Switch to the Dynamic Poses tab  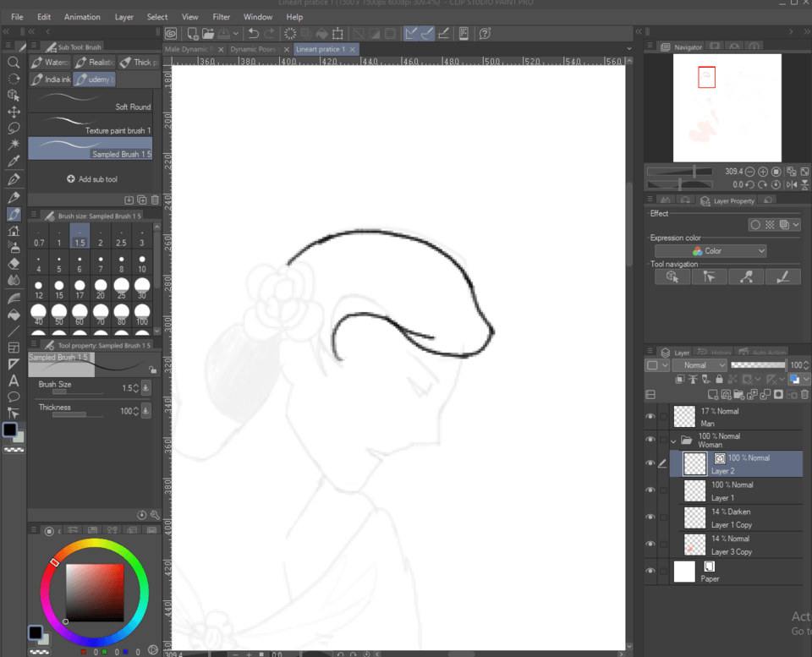tap(253, 49)
